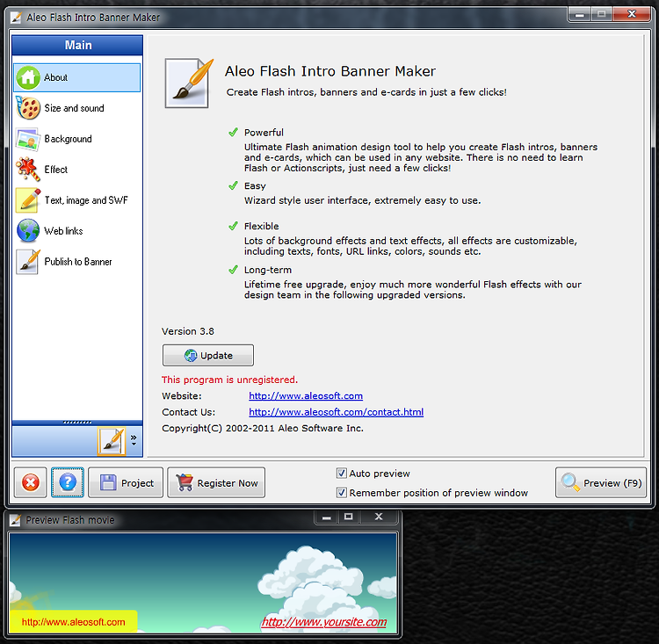This screenshot has height=644, width=659.
Task: Open the contact.html Contact Us link
Action: [336, 412]
